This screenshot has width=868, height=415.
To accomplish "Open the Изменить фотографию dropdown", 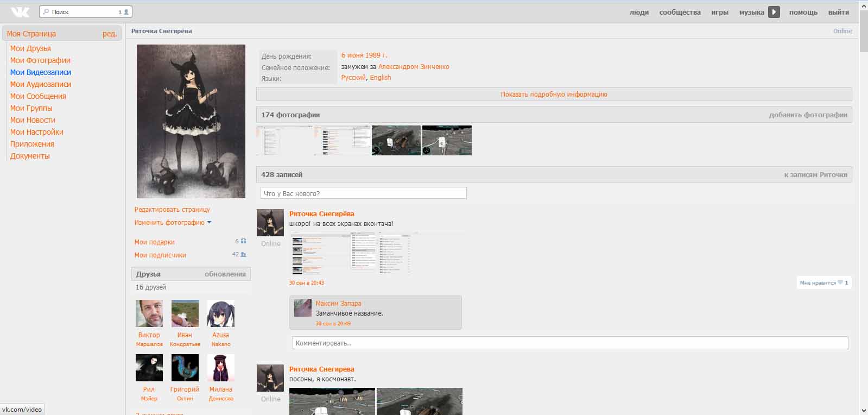I will (173, 223).
